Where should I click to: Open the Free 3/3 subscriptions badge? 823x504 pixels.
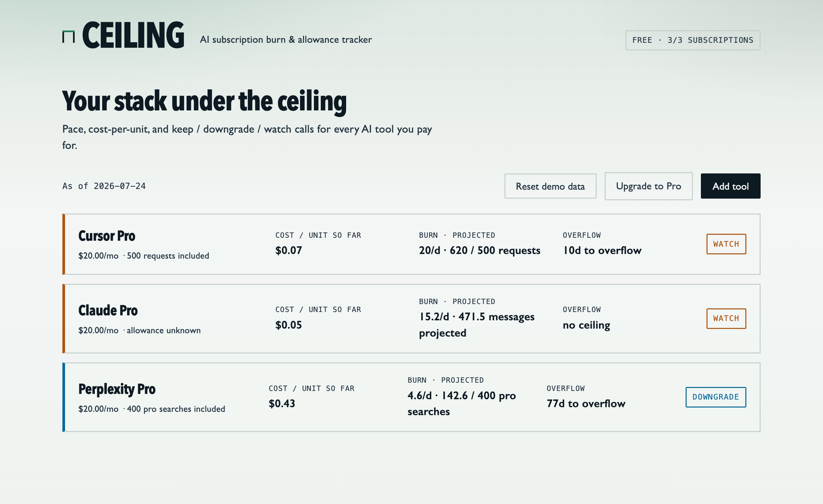point(693,40)
